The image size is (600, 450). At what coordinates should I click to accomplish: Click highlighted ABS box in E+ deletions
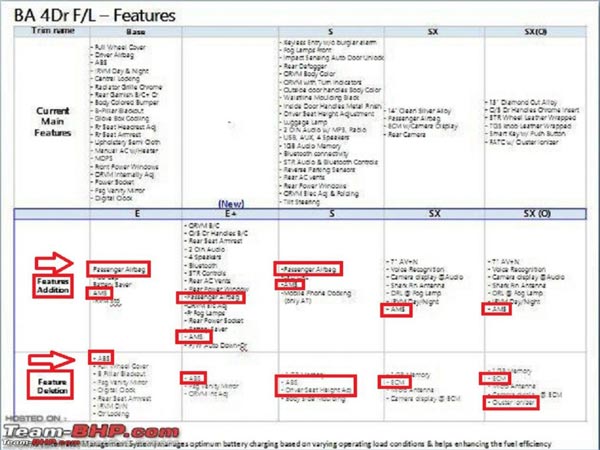[193, 377]
